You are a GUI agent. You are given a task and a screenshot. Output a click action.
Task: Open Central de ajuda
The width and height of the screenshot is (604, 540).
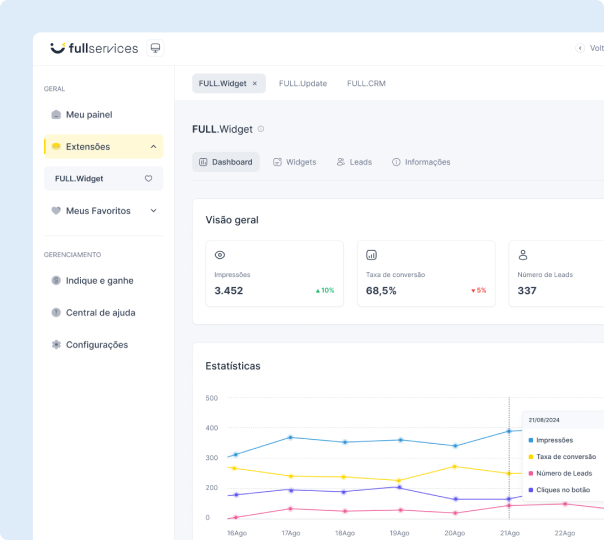click(100, 313)
